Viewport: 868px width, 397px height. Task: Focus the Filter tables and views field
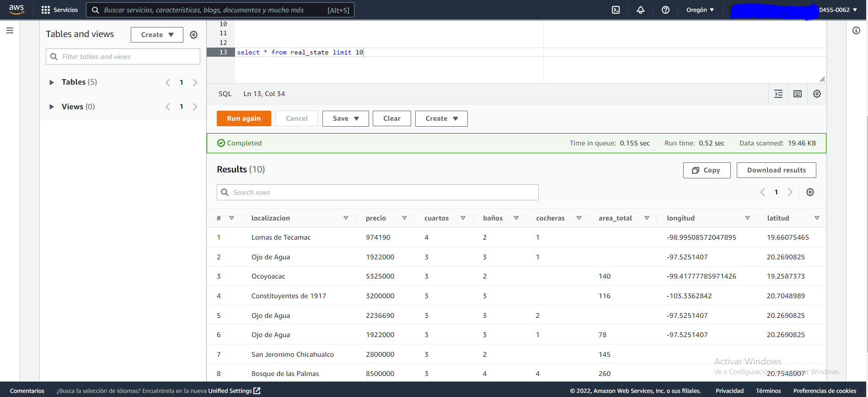123,57
